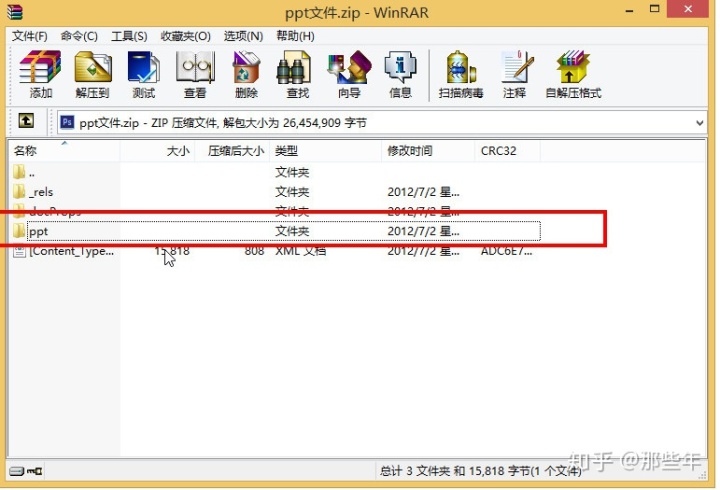720x490 pixels.
Task: Select the ppt folder icon
Action: coord(19,231)
